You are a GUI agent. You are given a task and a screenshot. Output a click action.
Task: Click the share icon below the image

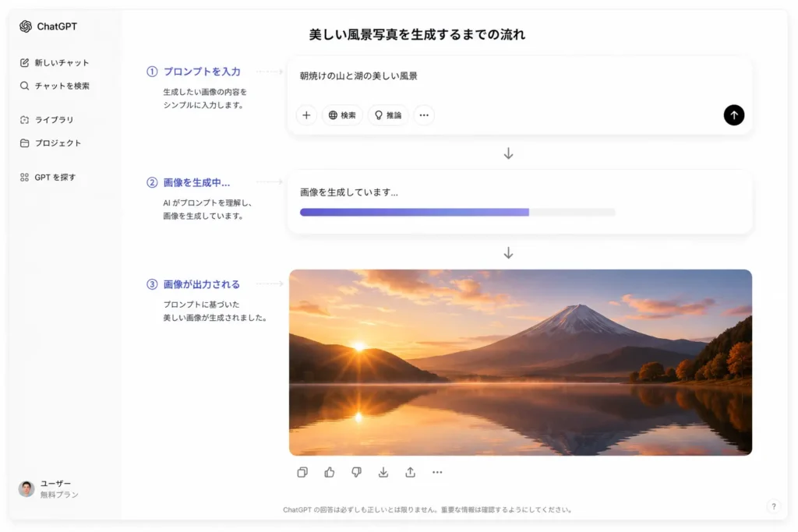[410, 473]
